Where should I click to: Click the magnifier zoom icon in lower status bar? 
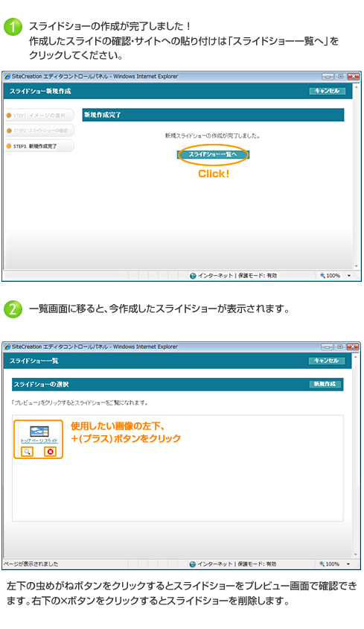coord(322,563)
